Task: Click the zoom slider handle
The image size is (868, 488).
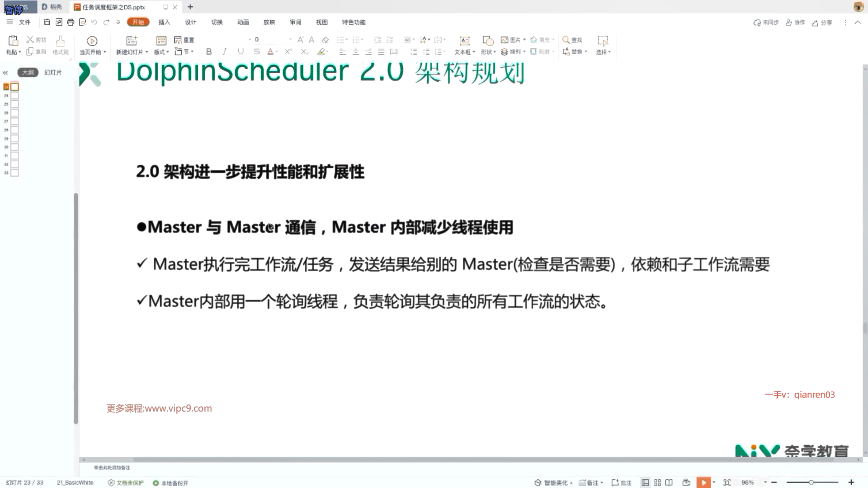Action: [811, 483]
